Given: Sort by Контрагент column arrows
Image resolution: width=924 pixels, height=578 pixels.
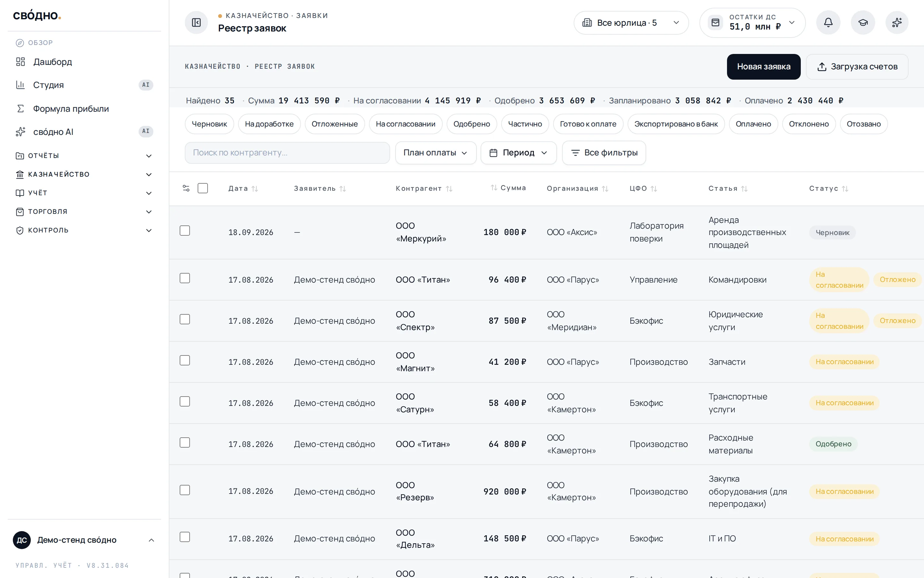Looking at the screenshot, I should [x=449, y=188].
